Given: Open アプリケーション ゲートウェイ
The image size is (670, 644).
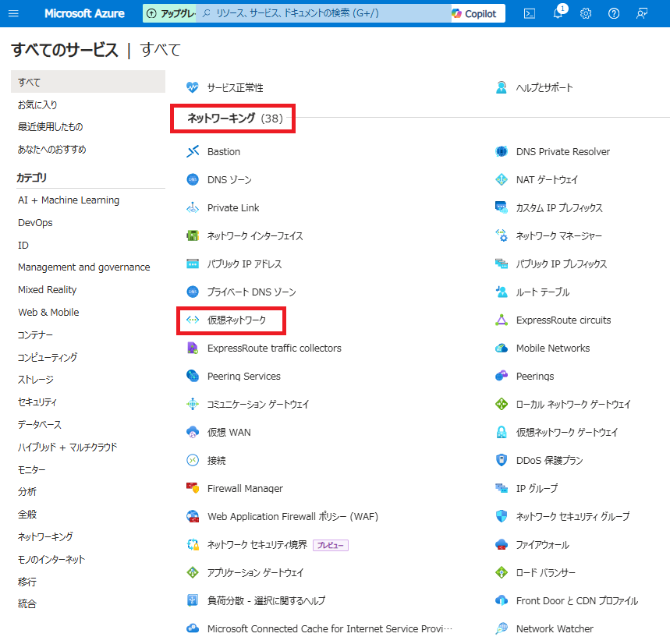Looking at the screenshot, I should pos(255,573).
